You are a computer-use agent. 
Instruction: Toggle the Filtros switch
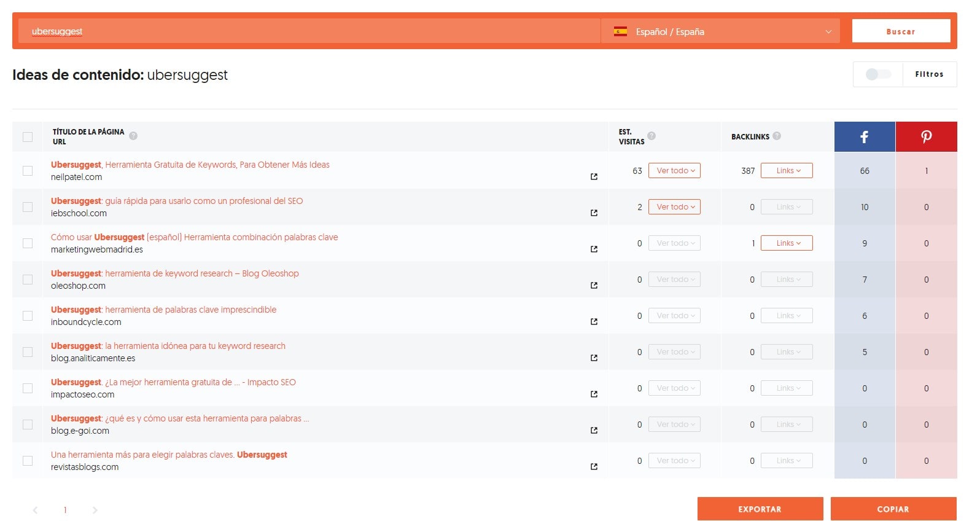tap(878, 74)
